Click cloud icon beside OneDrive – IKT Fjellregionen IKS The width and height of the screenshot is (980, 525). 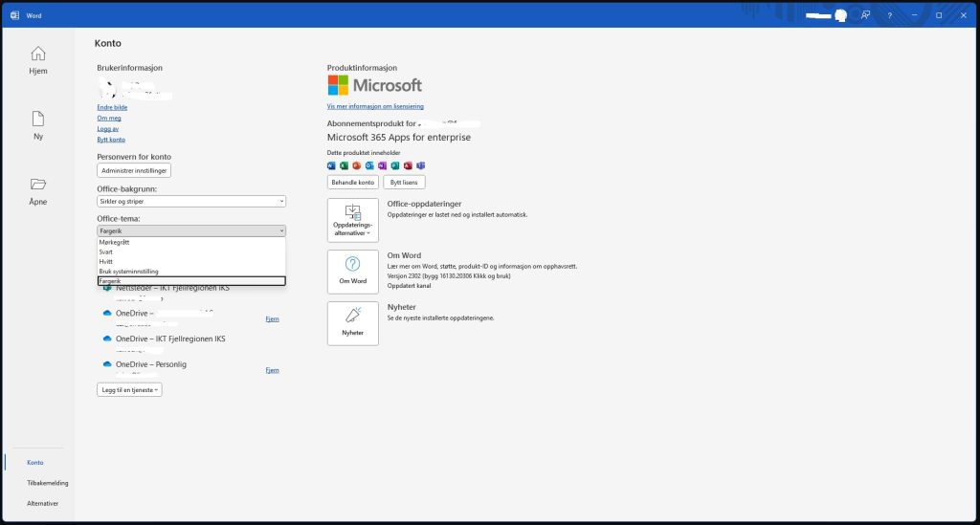(107, 339)
